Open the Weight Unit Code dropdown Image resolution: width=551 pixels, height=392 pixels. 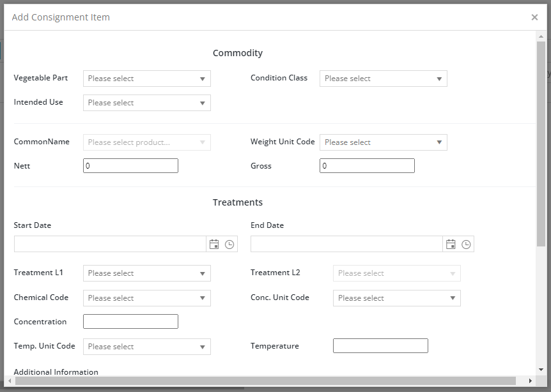384,142
